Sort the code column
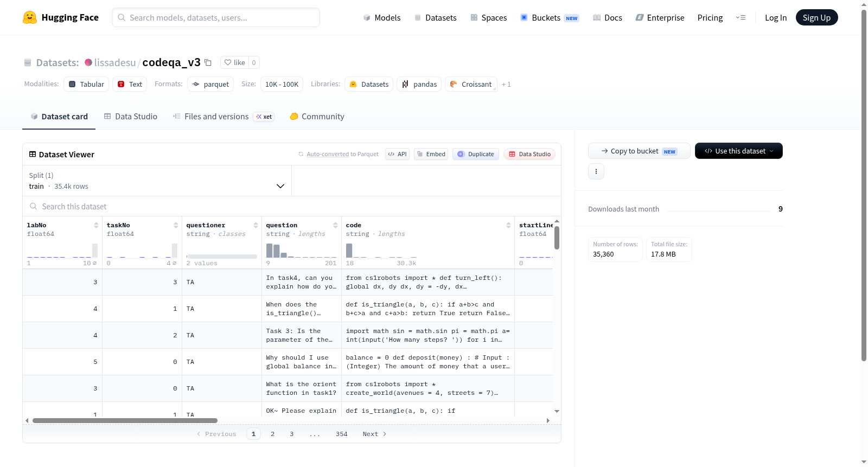 (508, 225)
